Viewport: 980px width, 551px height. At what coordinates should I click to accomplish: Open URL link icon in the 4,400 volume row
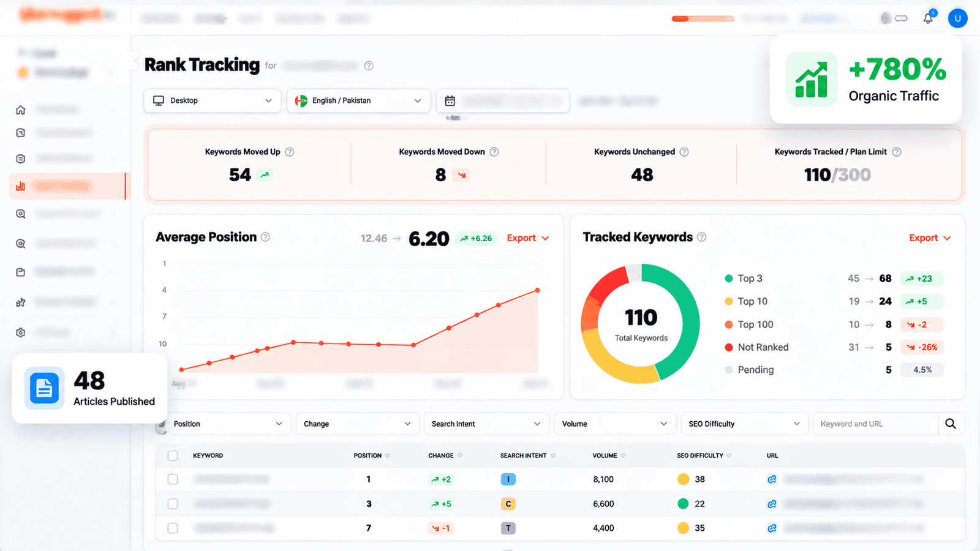point(772,528)
